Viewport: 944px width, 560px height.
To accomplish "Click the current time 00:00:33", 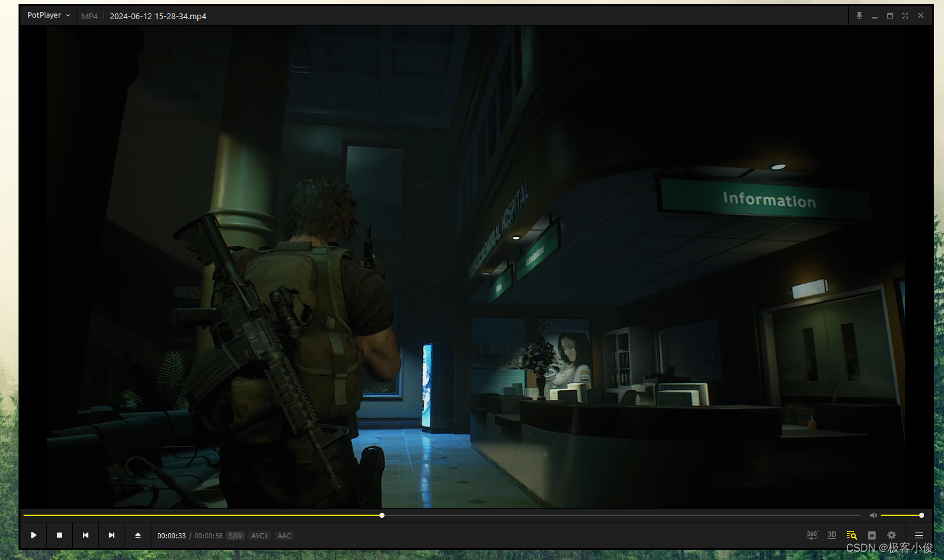I will [172, 536].
